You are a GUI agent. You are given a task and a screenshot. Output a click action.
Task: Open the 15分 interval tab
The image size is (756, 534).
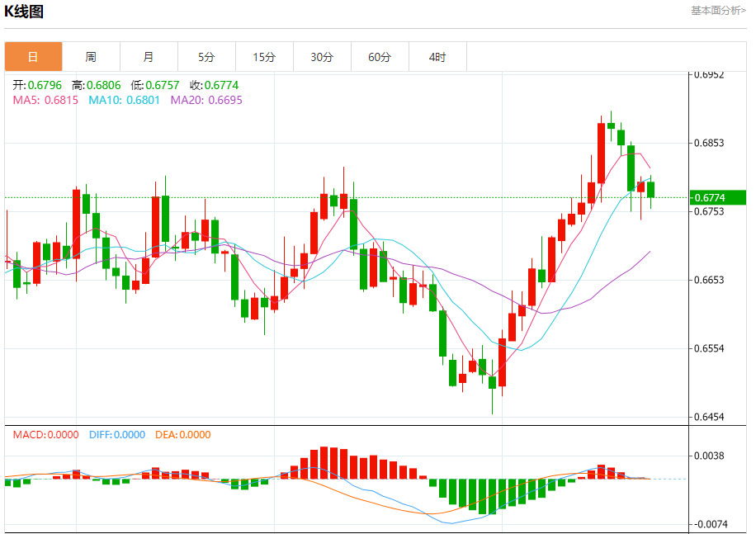click(x=265, y=57)
